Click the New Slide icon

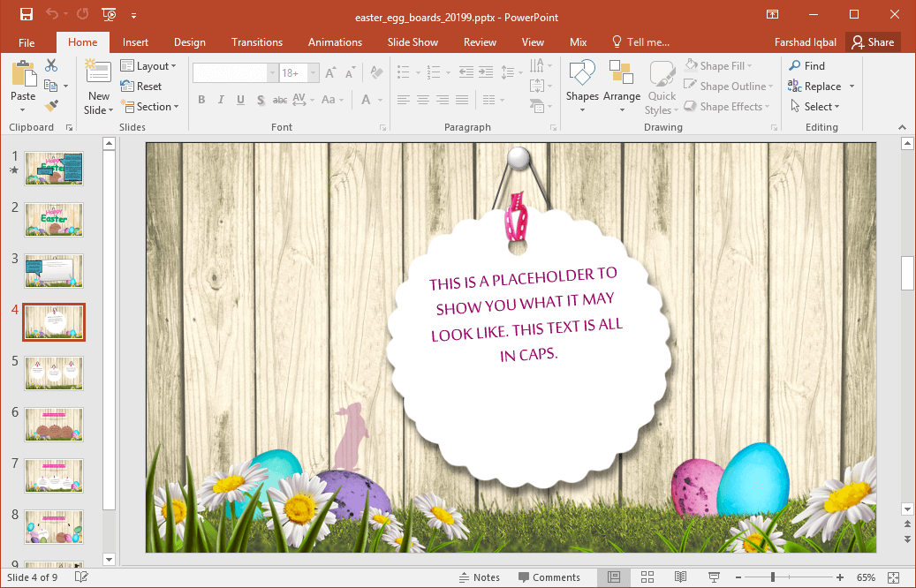pos(98,73)
